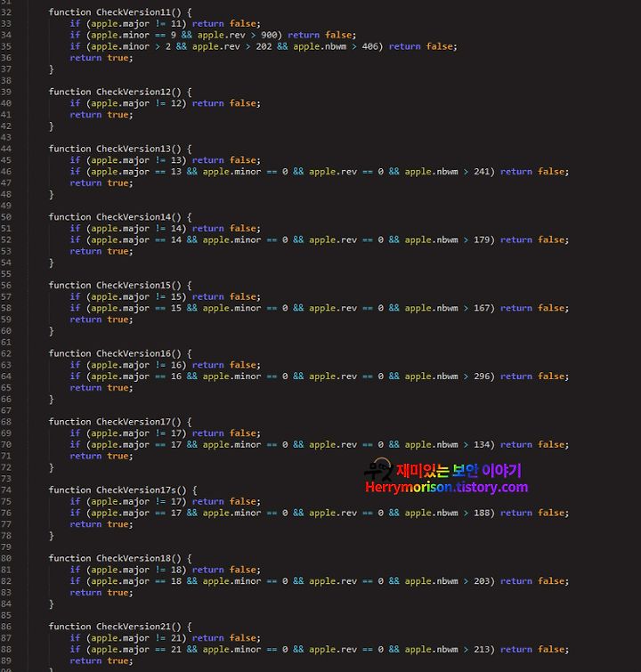This screenshot has height=672, width=641.
Task: Click 'apple.major != 18' on line 81
Action: [136, 570]
